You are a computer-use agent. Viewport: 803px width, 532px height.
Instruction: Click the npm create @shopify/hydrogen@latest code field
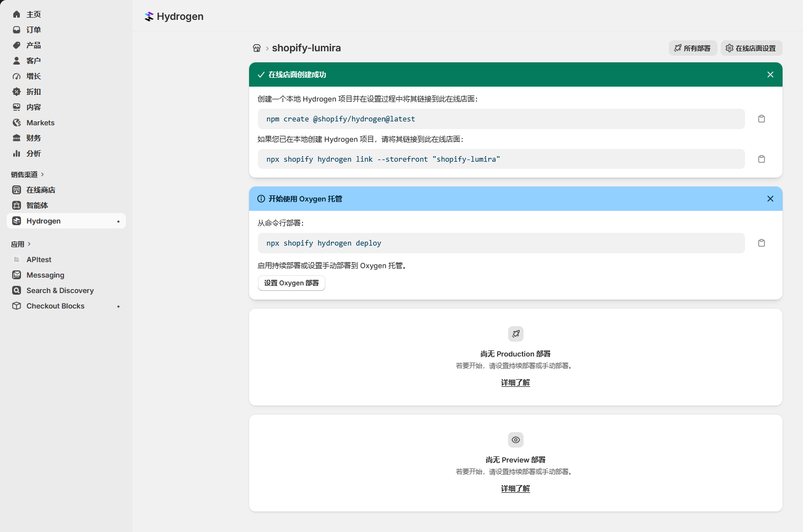point(501,119)
